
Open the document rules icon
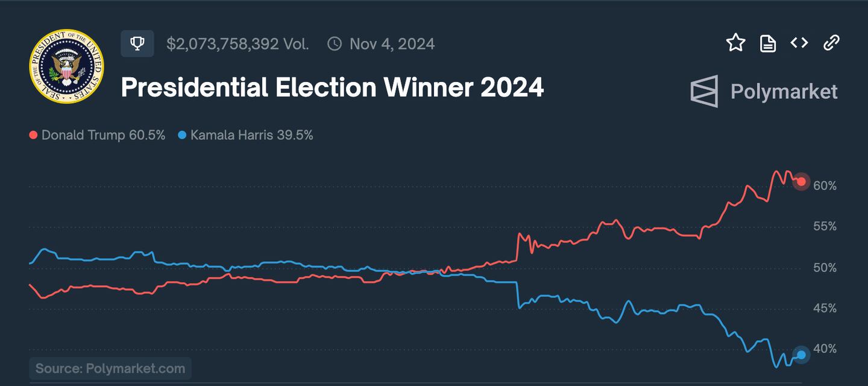click(769, 42)
